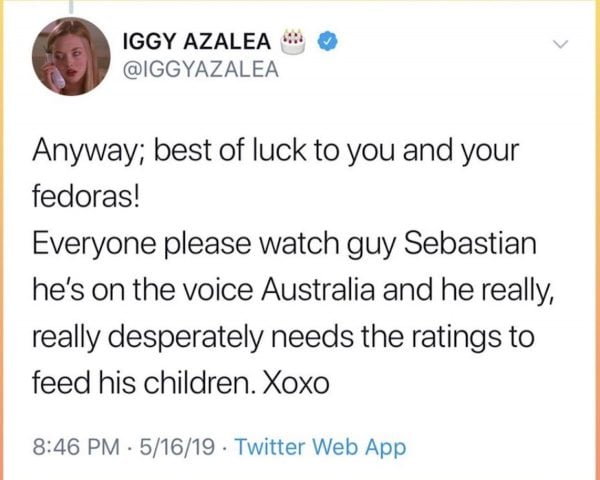Click the blue verified checkmark badge
The height and width of the screenshot is (480, 600).
pyautogui.click(x=327, y=41)
